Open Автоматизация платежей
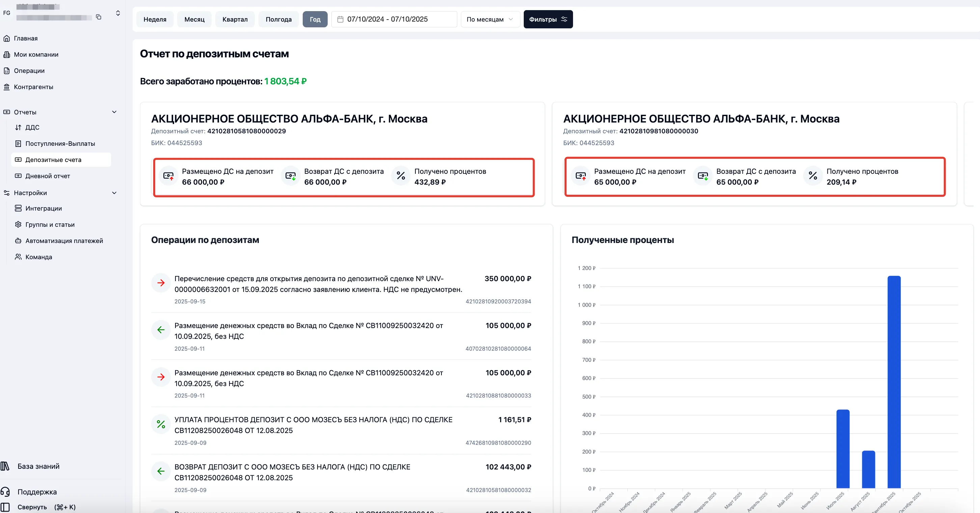This screenshot has height=513, width=980. (x=64, y=241)
